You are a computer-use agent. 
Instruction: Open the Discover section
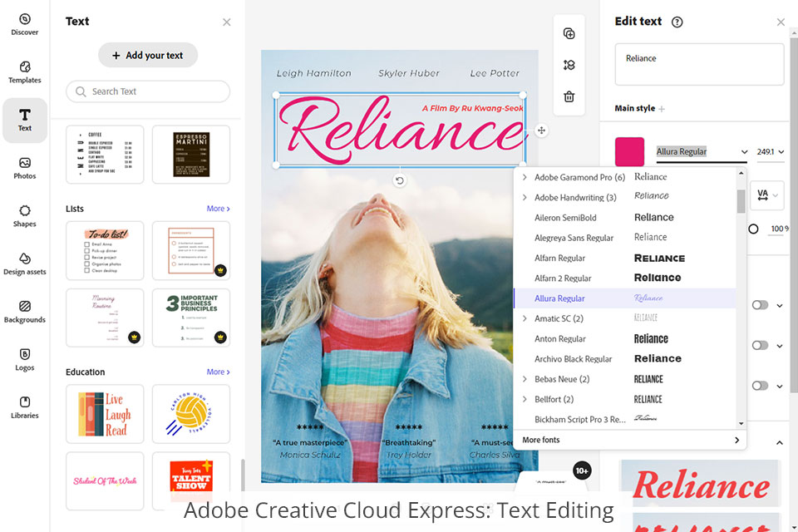coord(24,24)
